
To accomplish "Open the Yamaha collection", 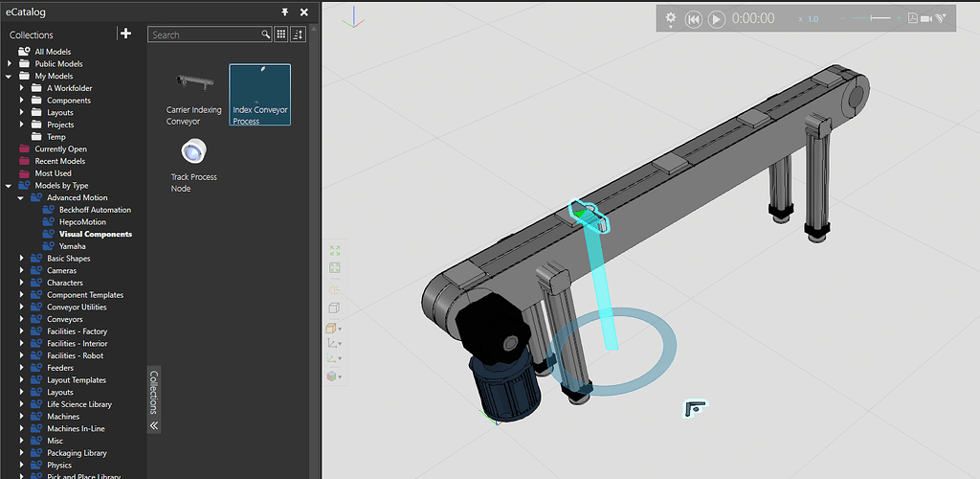I will click(x=73, y=246).
